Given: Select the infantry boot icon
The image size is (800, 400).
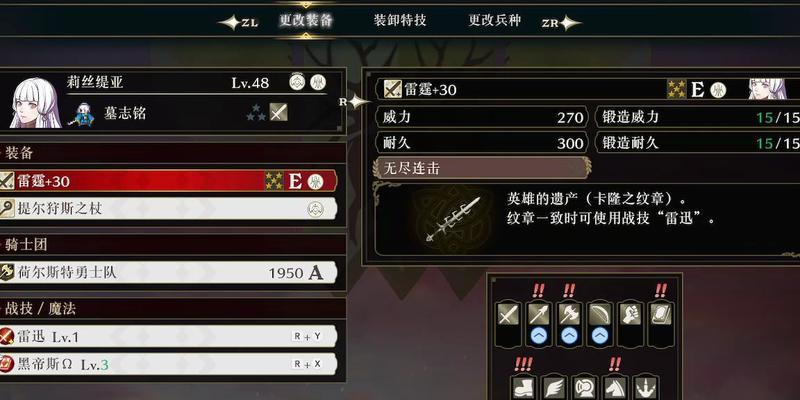Looking at the screenshot, I should 523,387.
